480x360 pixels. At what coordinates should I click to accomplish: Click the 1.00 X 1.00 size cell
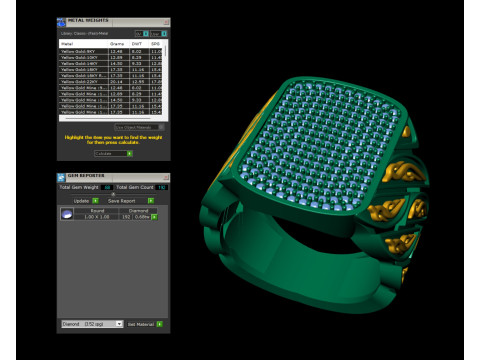[96, 217]
